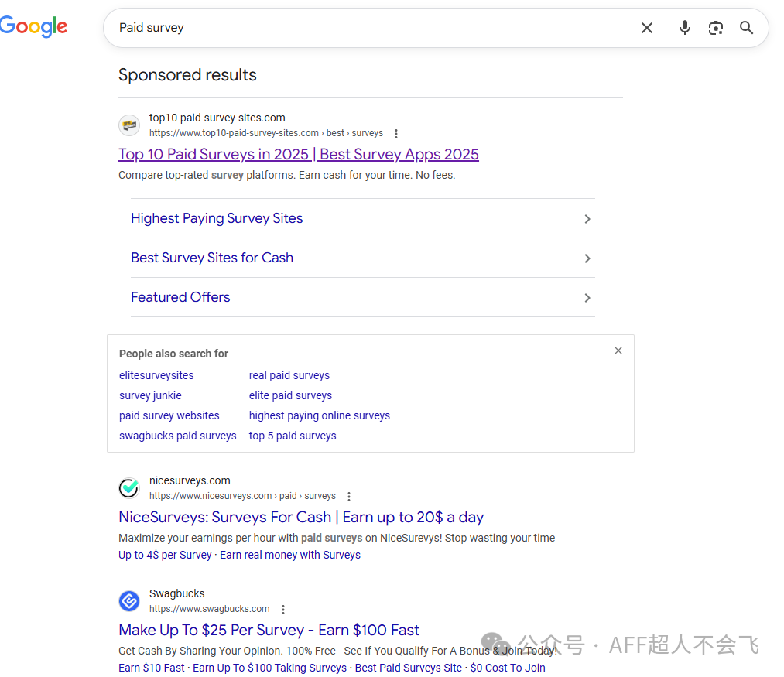Screen dimensions: 784x677
Task: Open Up to 4$ per Survey sitelink
Action: [165, 555]
